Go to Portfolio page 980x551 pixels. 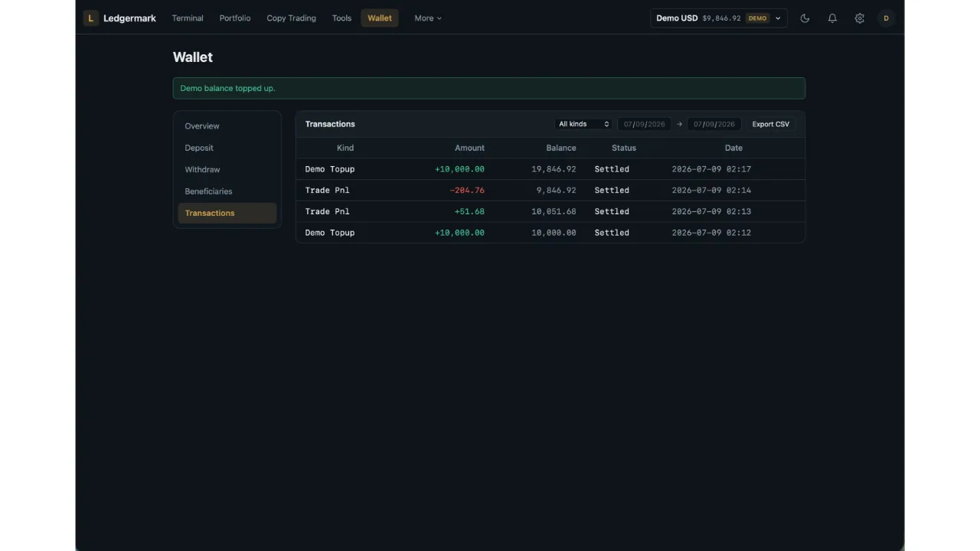point(235,18)
